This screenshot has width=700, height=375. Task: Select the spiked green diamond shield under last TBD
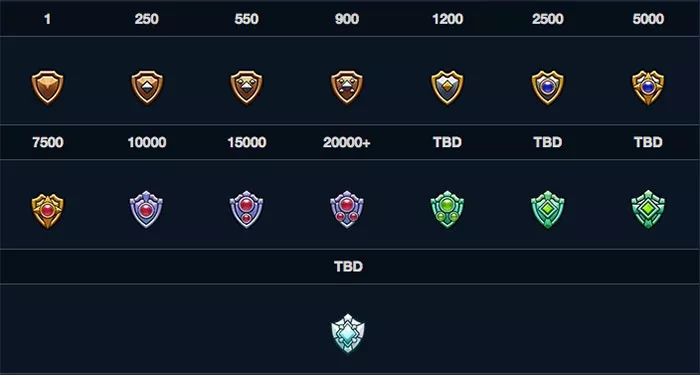(x=648, y=210)
